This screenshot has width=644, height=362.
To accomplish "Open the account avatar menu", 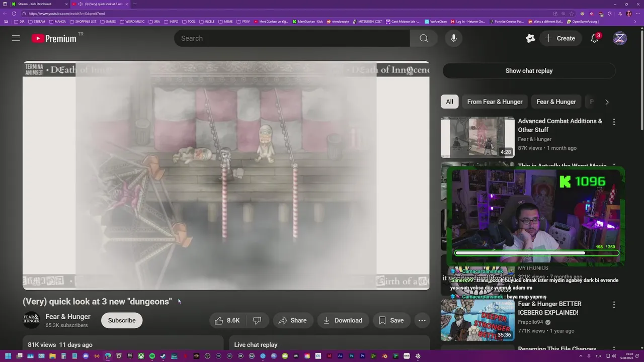I will [x=620, y=38].
